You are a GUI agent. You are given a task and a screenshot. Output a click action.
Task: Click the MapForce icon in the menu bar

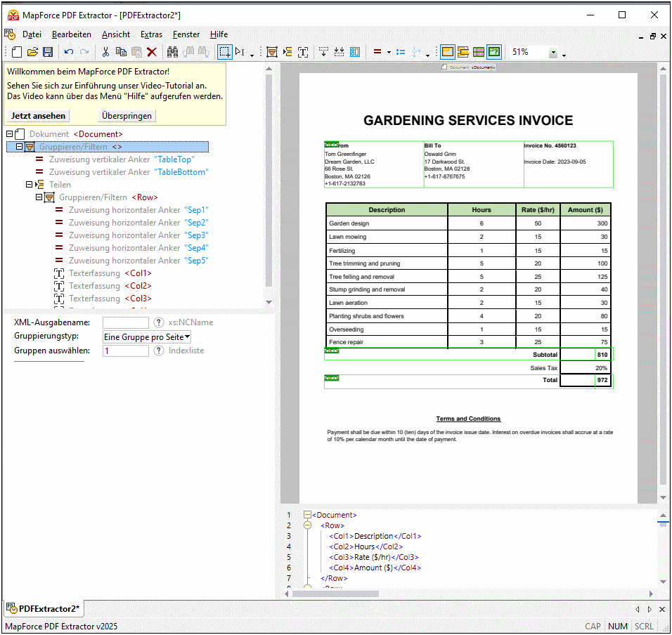10,34
